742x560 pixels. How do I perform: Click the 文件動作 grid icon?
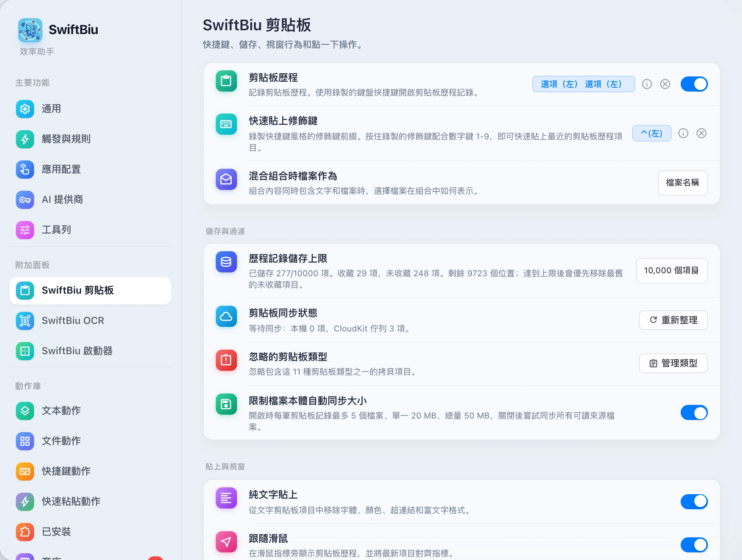click(25, 441)
